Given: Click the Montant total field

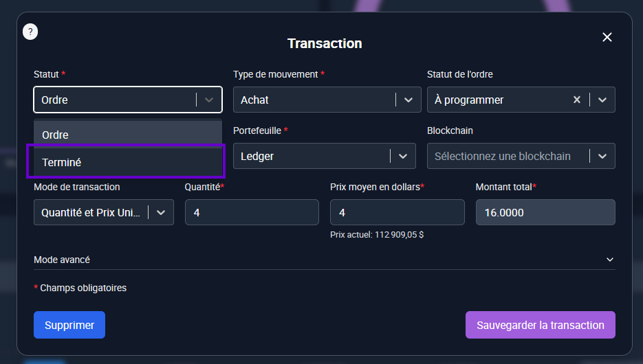Looking at the screenshot, I should click(x=545, y=213).
